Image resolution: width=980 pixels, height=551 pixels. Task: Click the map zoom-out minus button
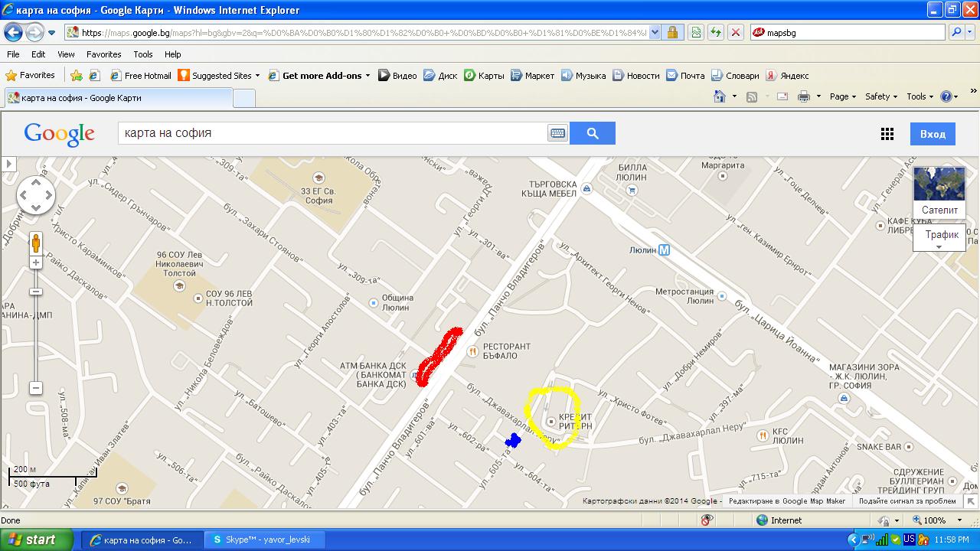35,388
